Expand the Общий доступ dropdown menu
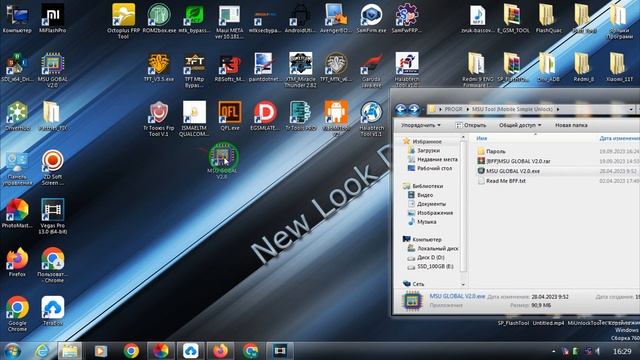The width and height of the screenshot is (640, 360). click(x=520, y=125)
